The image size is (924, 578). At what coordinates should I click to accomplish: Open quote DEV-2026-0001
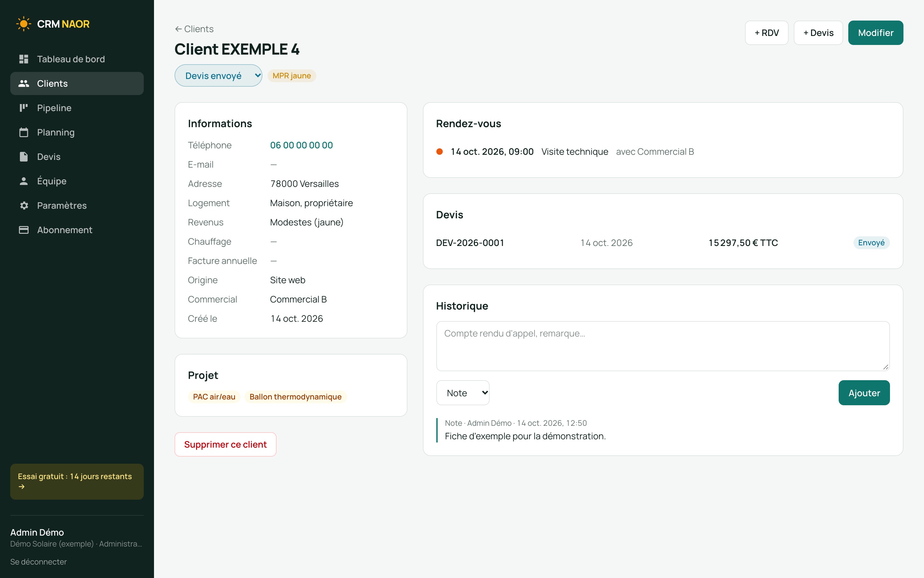coord(470,243)
